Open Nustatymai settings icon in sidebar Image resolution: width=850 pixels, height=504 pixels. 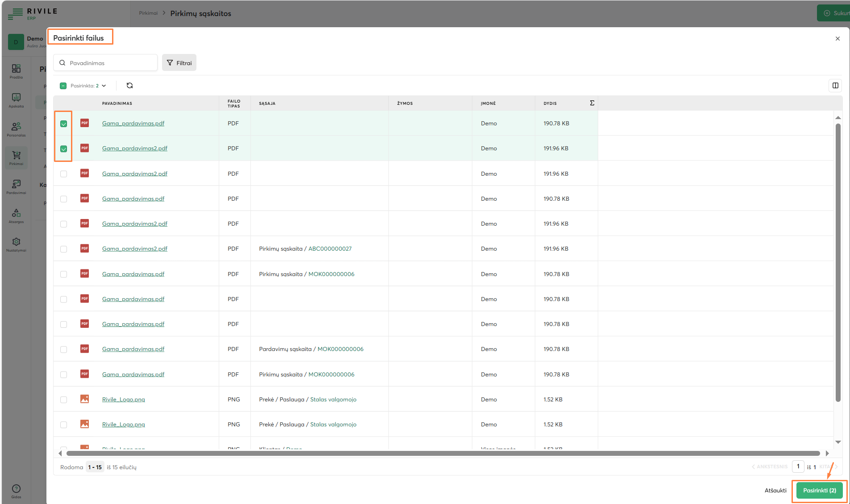(17, 244)
